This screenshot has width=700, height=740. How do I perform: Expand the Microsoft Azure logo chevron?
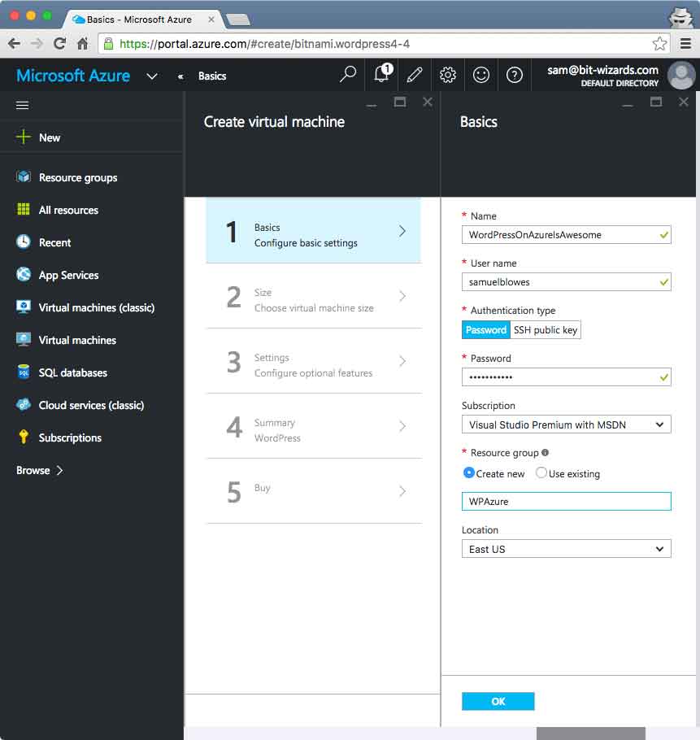152,76
